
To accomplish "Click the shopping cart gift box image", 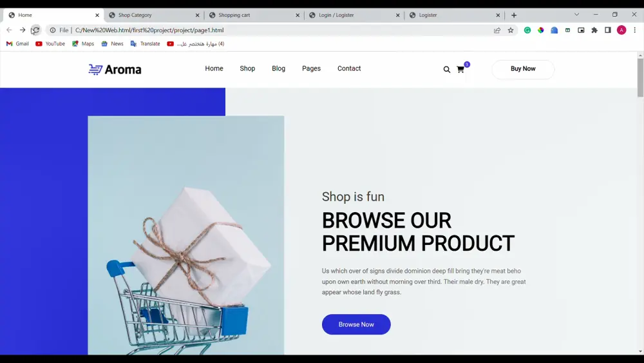I will 185,235.
